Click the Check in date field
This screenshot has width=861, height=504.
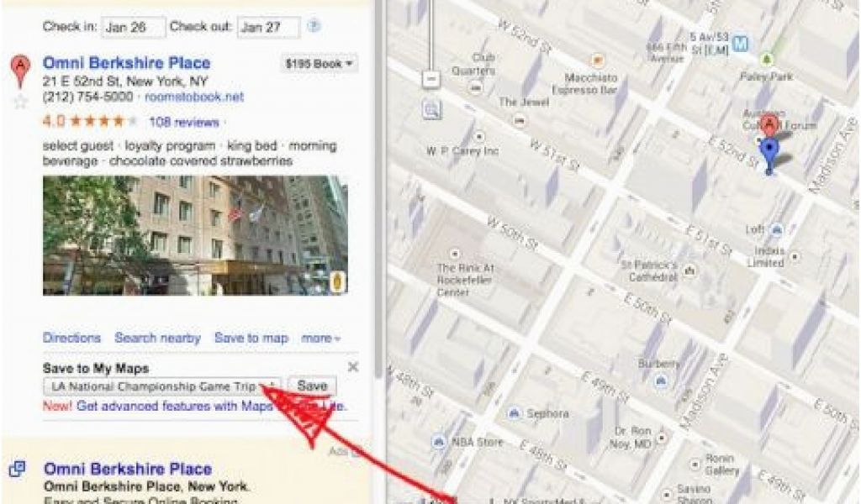tap(134, 27)
